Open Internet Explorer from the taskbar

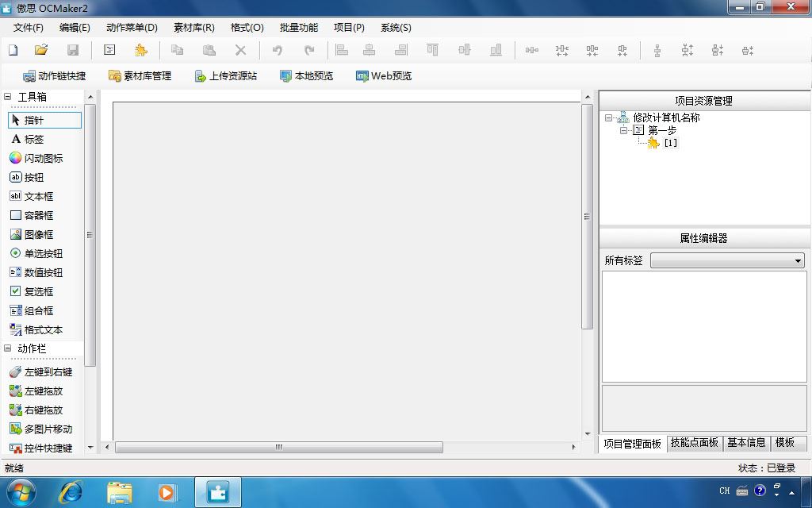71,492
